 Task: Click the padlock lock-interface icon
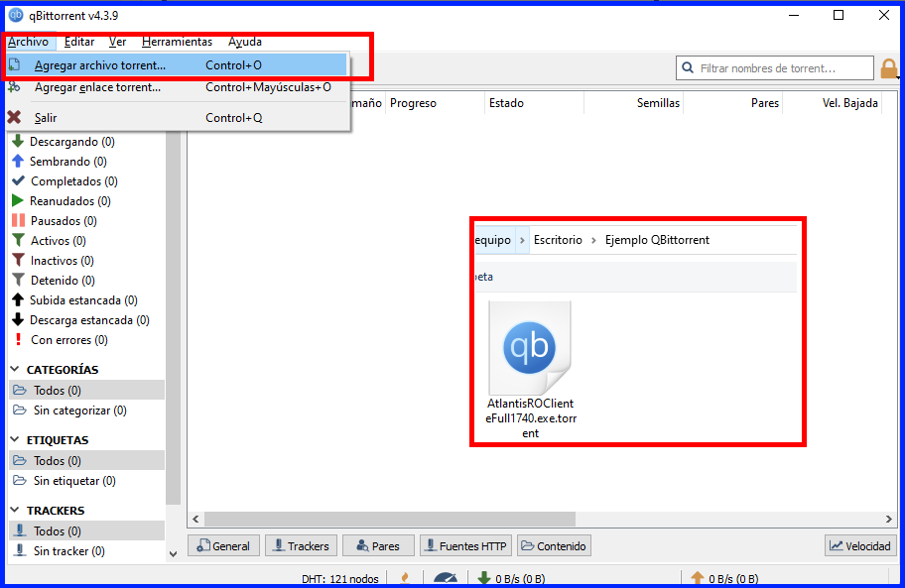click(x=889, y=68)
